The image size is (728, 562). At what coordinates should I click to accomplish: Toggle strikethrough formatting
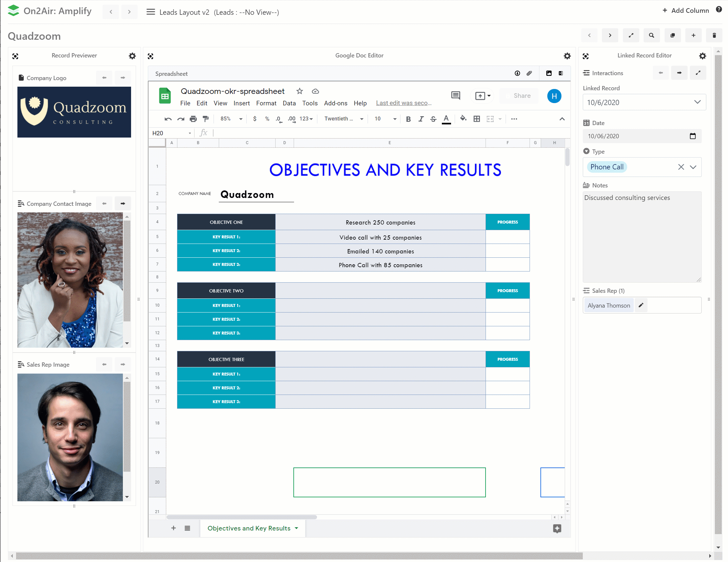pyautogui.click(x=433, y=119)
